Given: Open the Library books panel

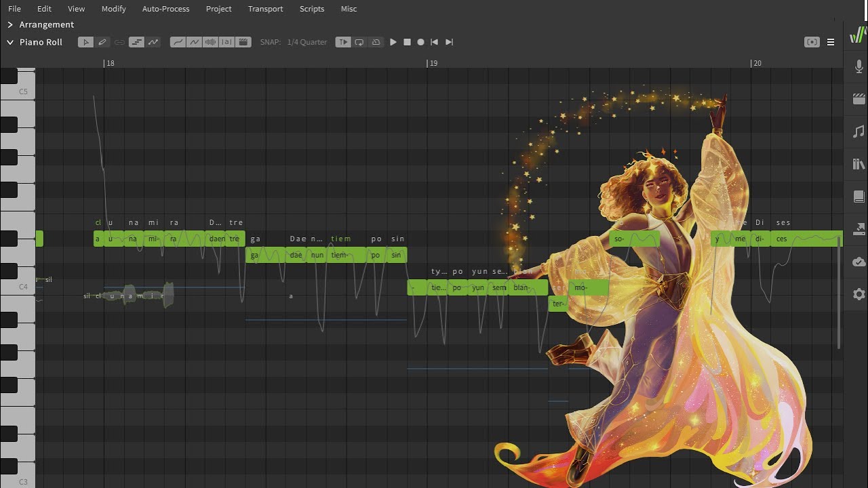Looking at the screenshot, I should [859, 164].
